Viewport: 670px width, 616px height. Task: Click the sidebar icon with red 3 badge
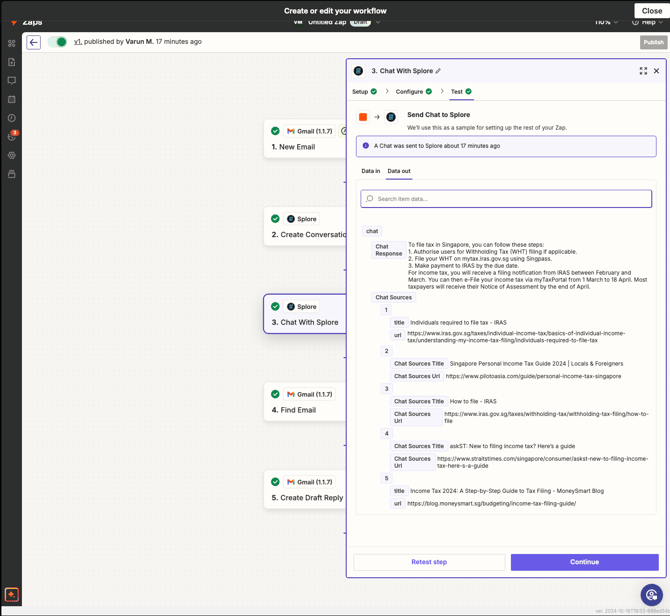[x=12, y=136]
